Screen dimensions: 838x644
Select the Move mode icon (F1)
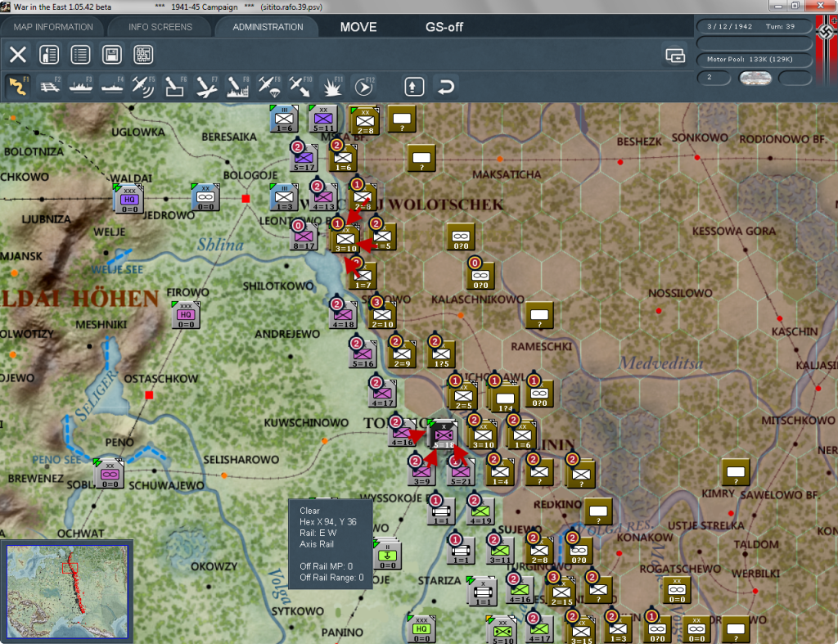coord(18,86)
